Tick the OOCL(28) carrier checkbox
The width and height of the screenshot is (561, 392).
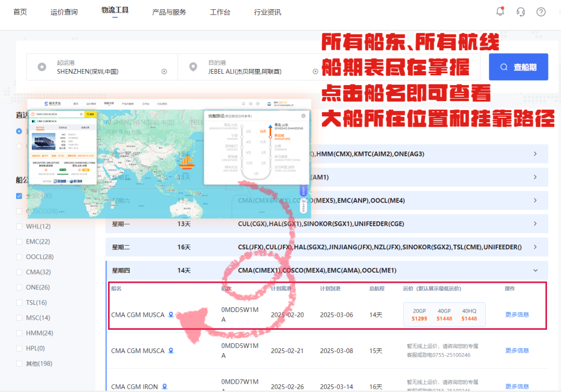click(19, 257)
